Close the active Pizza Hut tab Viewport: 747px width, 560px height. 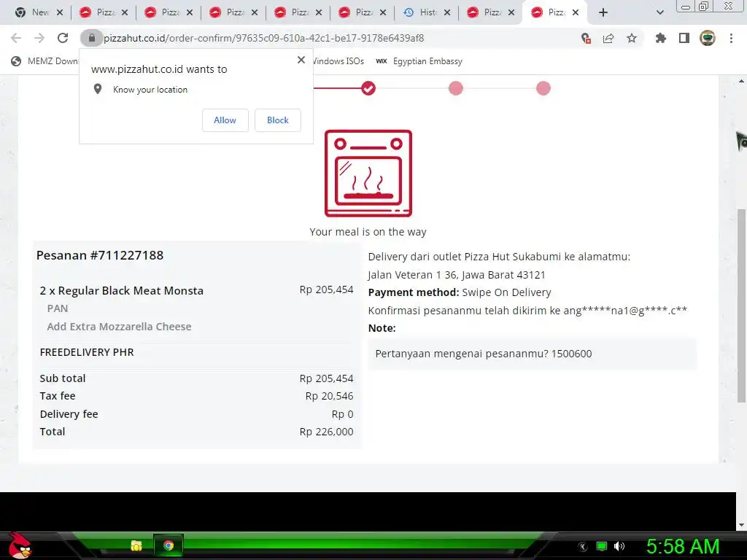(x=576, y=13)
